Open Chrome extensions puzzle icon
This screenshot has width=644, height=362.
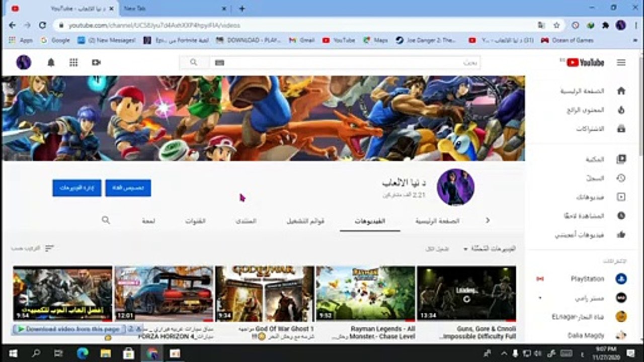tap(606, 25)
